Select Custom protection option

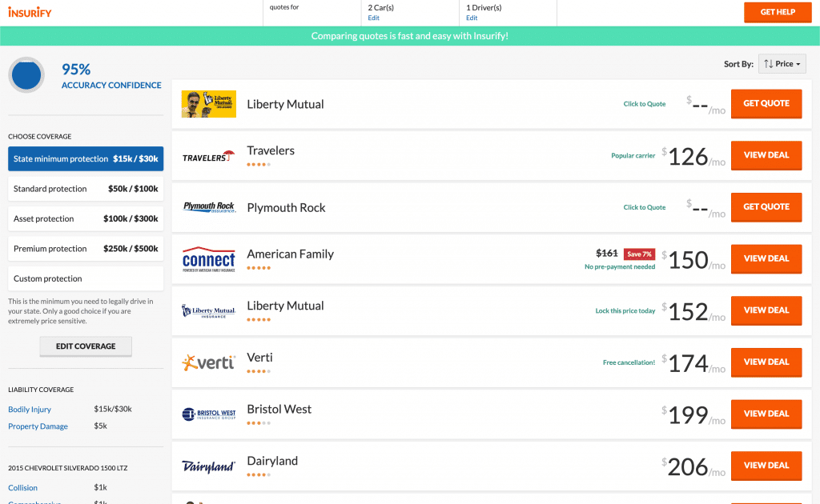point(86,278)
